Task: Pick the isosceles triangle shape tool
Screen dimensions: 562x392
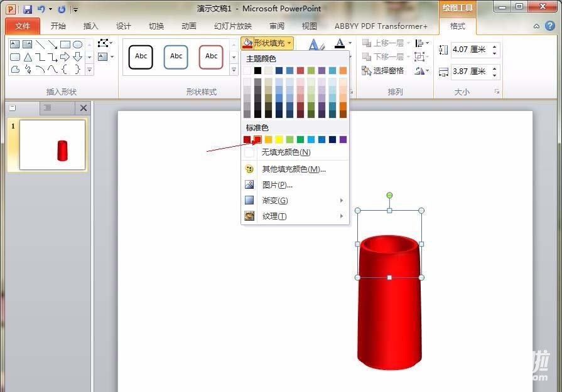Action: tap(28, 57)
